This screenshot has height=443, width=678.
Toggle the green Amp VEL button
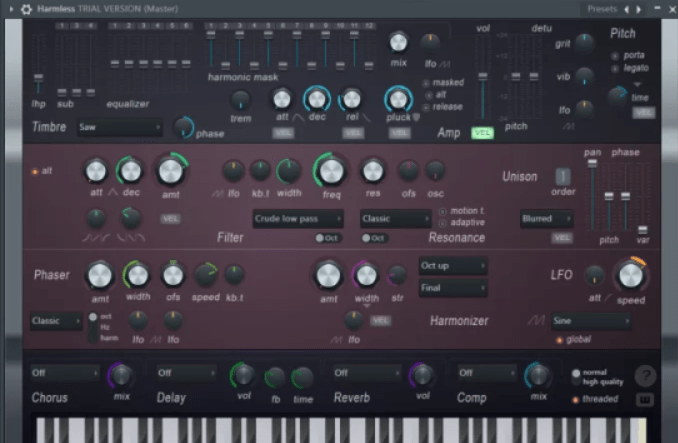(x=482, y=133)
